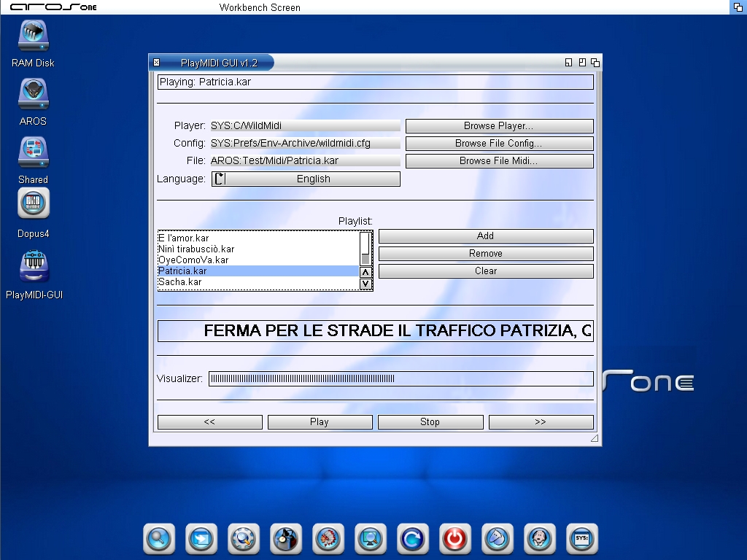Click the blue mouse-shaped dock icon
747x560 pixels.
[x=498, y=539]
